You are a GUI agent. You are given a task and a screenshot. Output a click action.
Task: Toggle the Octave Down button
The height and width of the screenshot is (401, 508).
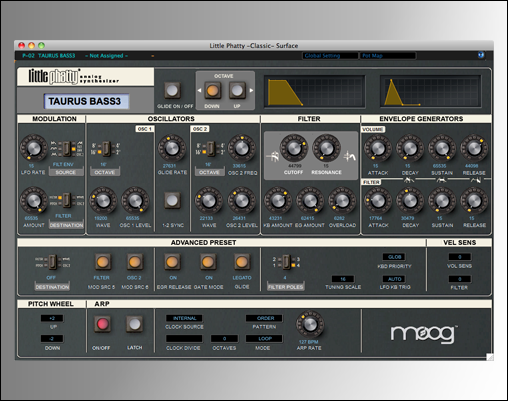(x=213, y=90)
